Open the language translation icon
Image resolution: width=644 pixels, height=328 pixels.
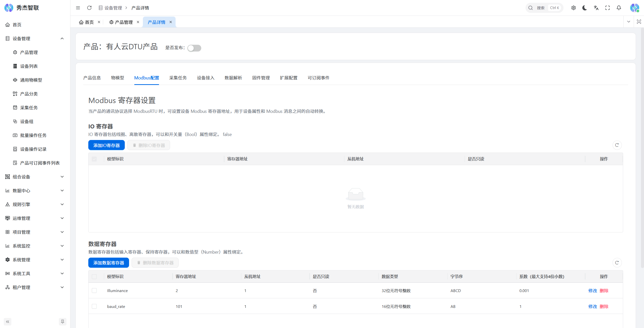tap(596, 8)
